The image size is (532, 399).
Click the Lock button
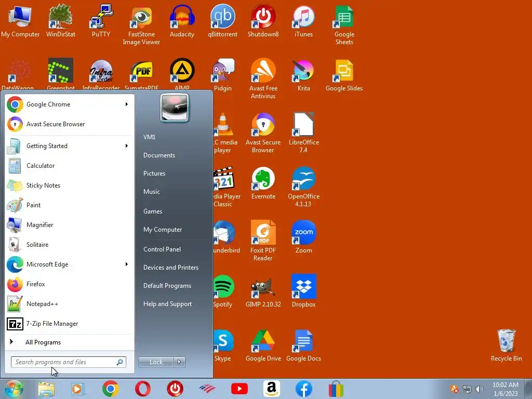pos(156,362)
